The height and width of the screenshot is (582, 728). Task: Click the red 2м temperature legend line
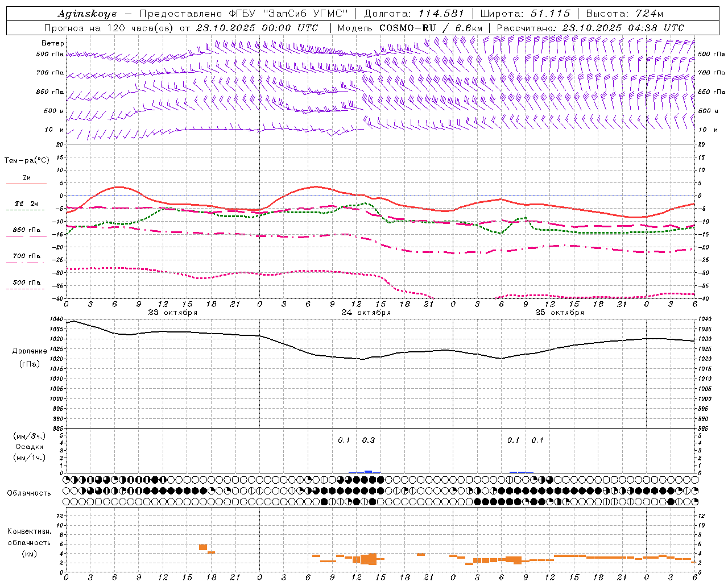tap(26, 184)
